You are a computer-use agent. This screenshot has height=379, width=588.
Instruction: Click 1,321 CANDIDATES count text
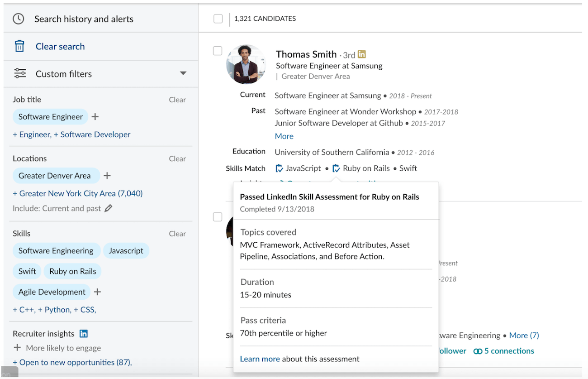[265, 19]
